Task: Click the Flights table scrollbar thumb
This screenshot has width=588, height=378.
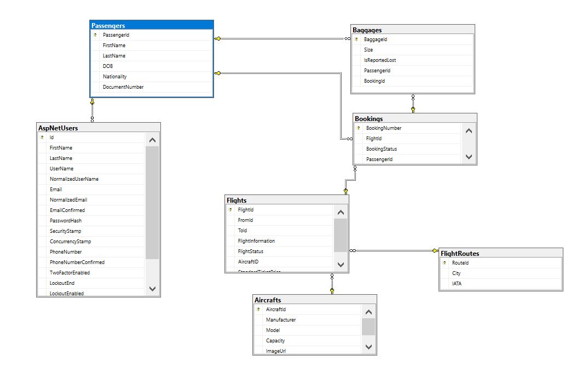Action: pos(341,236)
